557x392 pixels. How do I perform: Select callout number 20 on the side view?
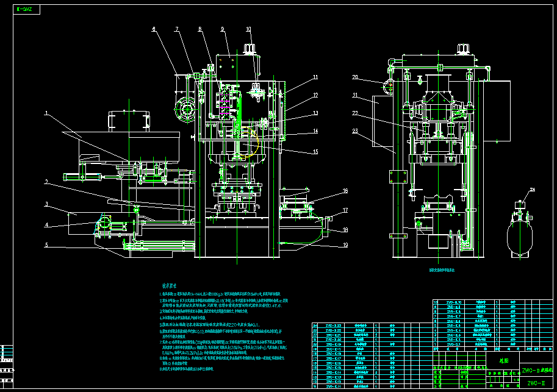pos(355,77)
